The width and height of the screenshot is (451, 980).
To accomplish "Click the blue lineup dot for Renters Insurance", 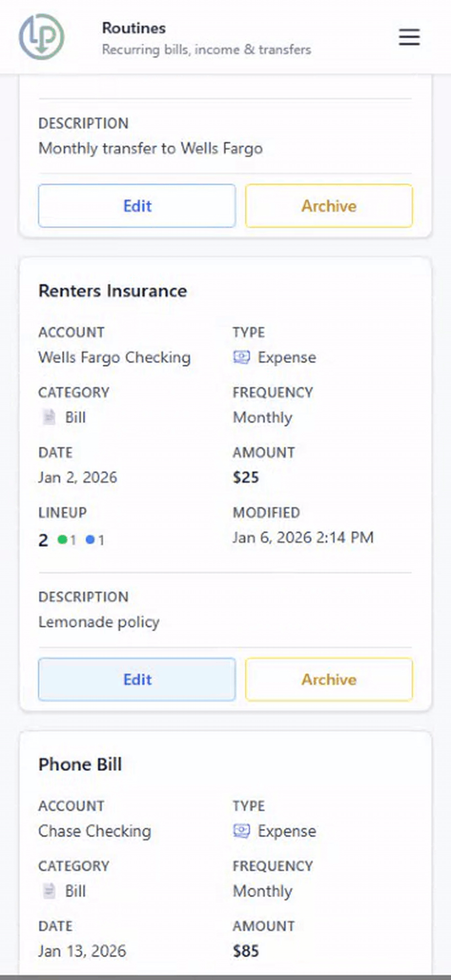I will pos(91,539).
